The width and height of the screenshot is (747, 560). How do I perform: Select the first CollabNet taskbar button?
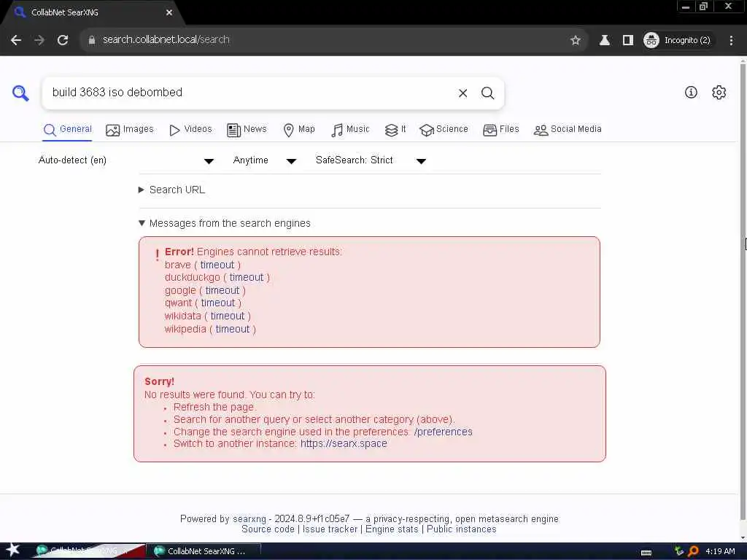click(88, 551)
